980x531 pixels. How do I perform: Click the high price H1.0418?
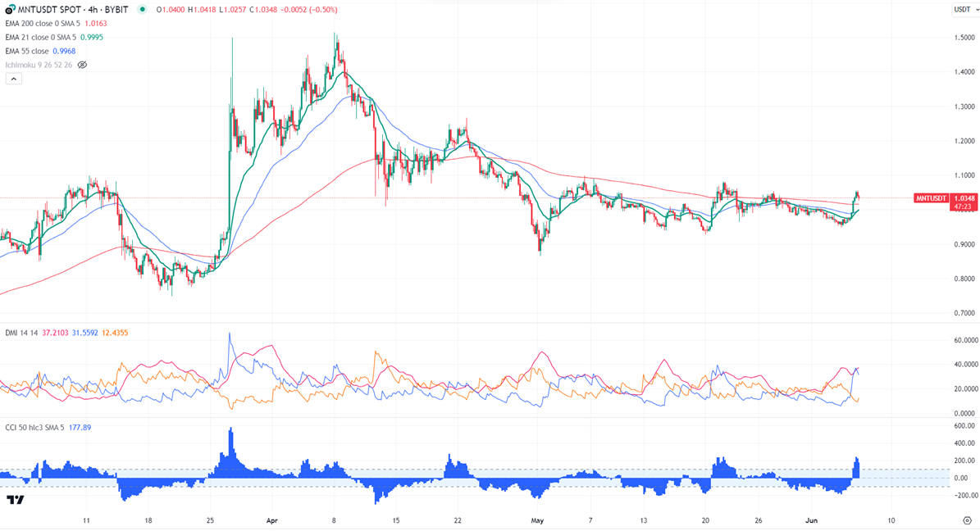point(201,10)
